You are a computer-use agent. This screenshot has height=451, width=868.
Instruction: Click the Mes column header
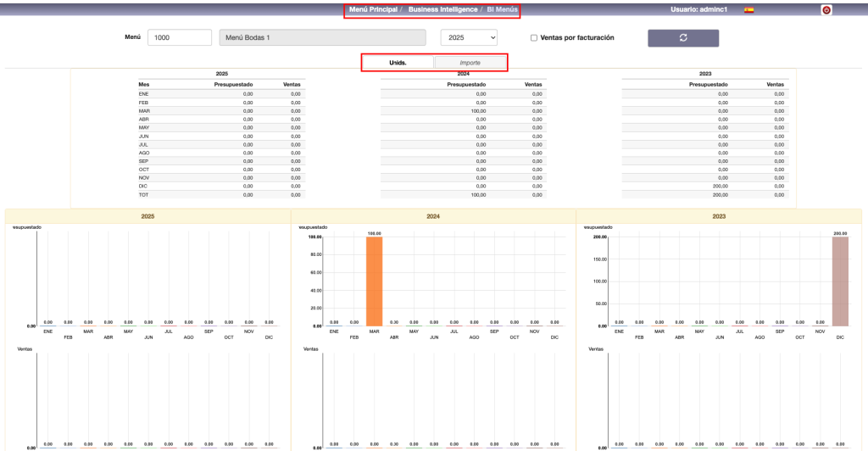coord(144,85)
